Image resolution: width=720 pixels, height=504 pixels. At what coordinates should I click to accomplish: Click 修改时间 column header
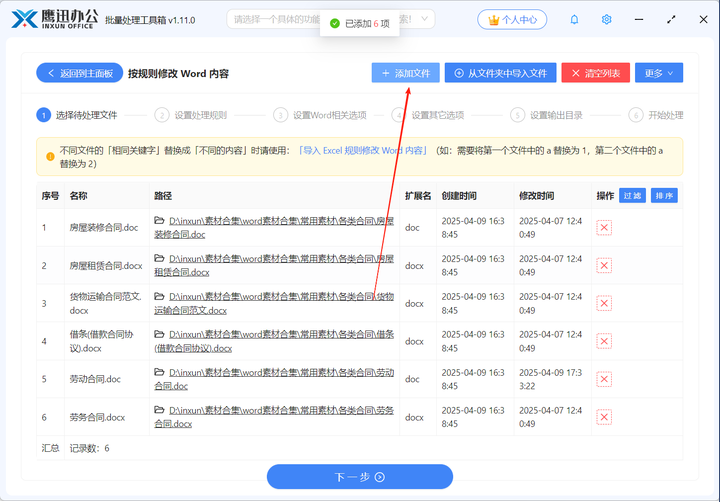coord(536,196)
